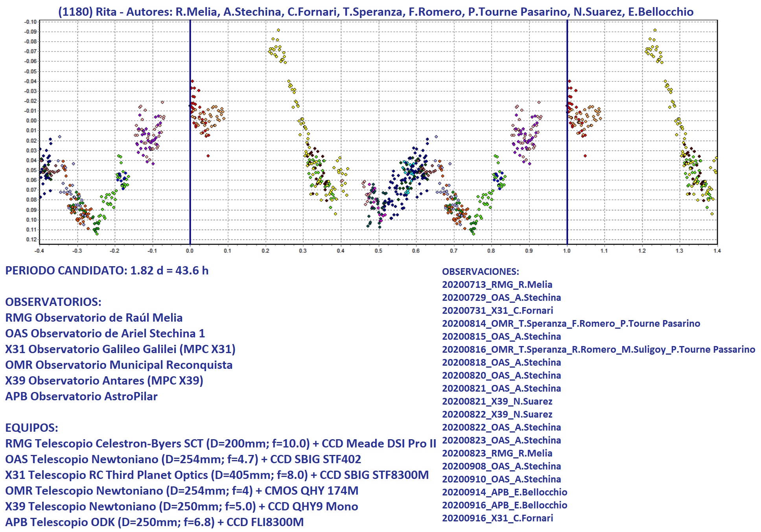Click the x-axis label '0.5'
Image resolution: width=761 pixels, height=532 pixels.
(378, 251)
